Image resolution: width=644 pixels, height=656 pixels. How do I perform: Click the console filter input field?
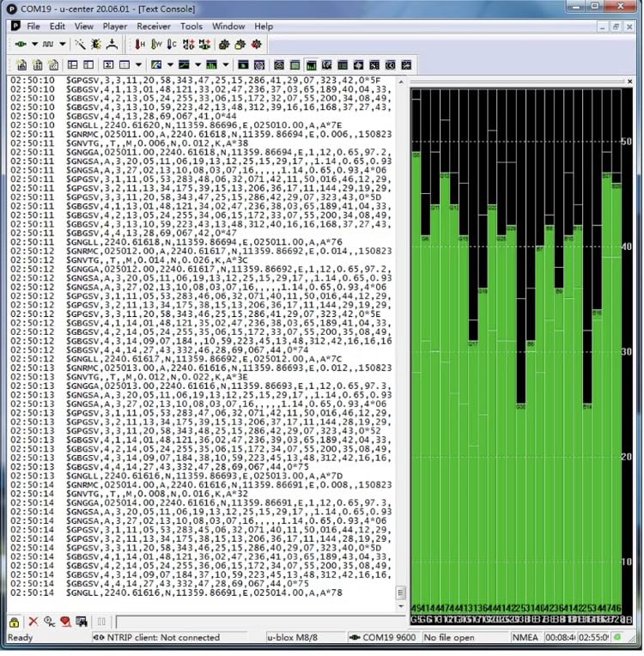click(x=260, y=622)
